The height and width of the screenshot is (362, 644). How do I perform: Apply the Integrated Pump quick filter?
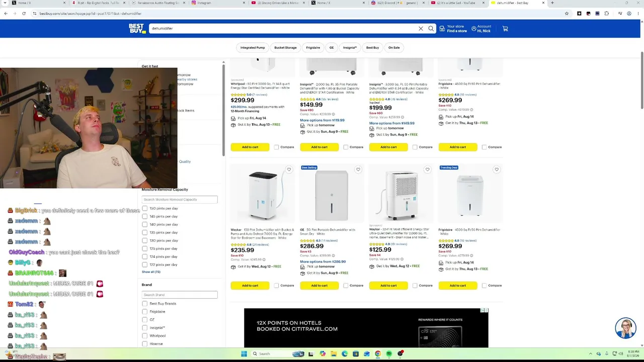(x=253, y=48)
